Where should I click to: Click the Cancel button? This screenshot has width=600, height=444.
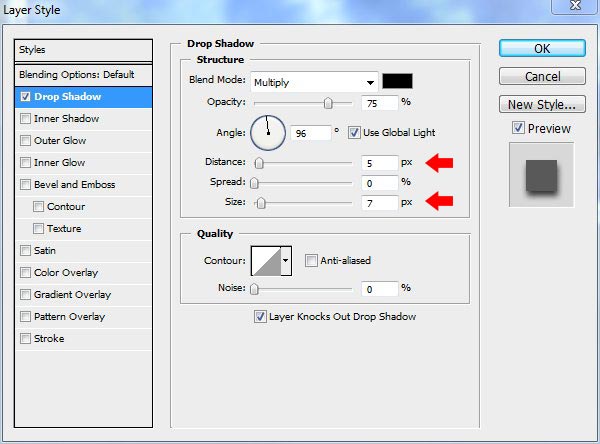(542, 76)
